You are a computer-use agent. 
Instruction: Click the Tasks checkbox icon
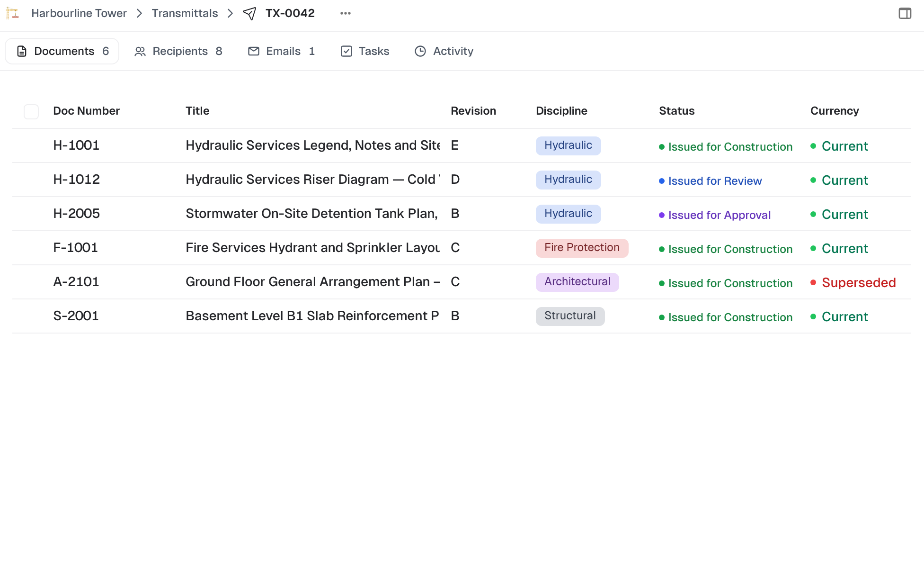pos(346,51)
